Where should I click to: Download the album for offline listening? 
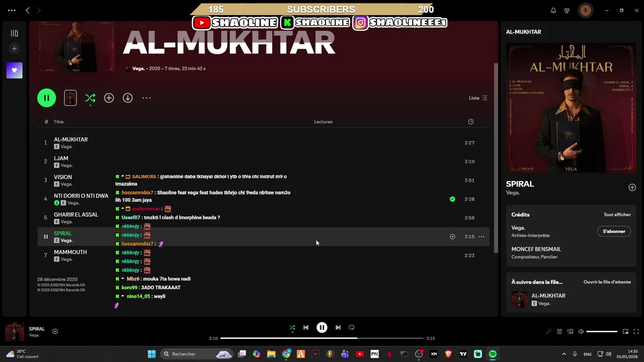click(x=128, y=98)
